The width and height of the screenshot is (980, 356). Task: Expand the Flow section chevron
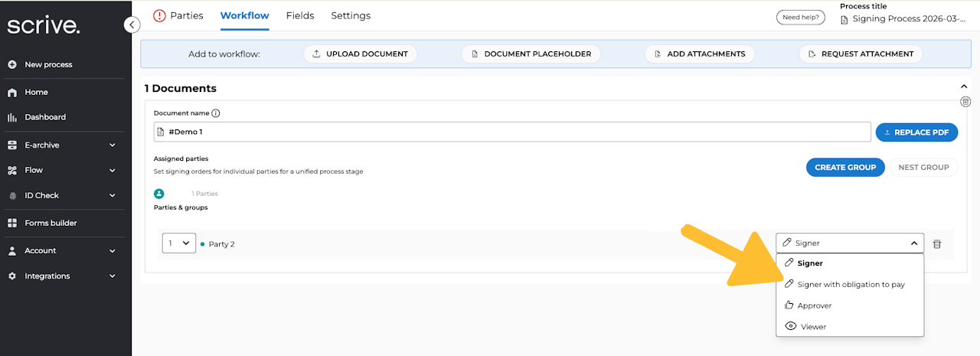coord(113,170)
